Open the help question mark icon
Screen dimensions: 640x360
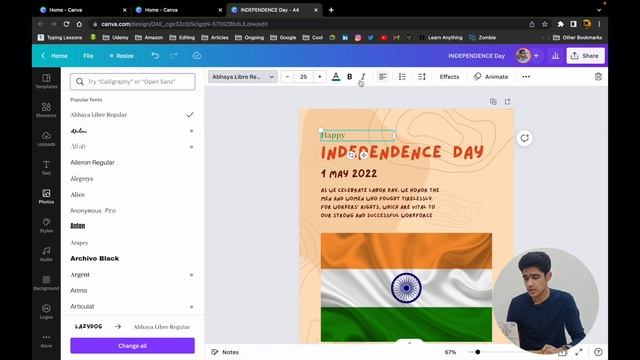click(x=598, y=352)
